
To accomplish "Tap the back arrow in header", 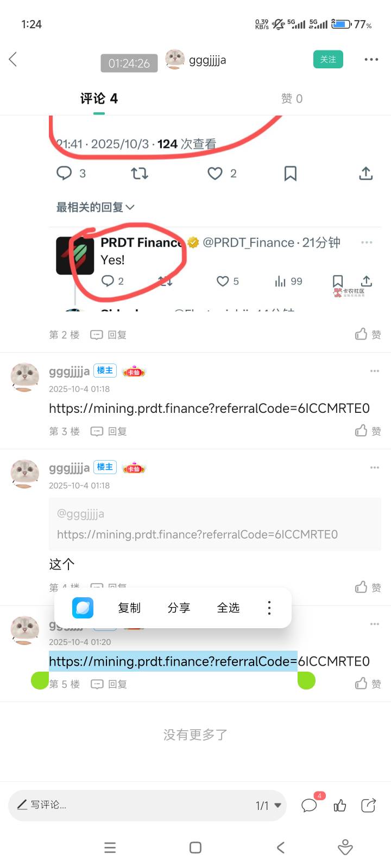I will tap(13, 60).
